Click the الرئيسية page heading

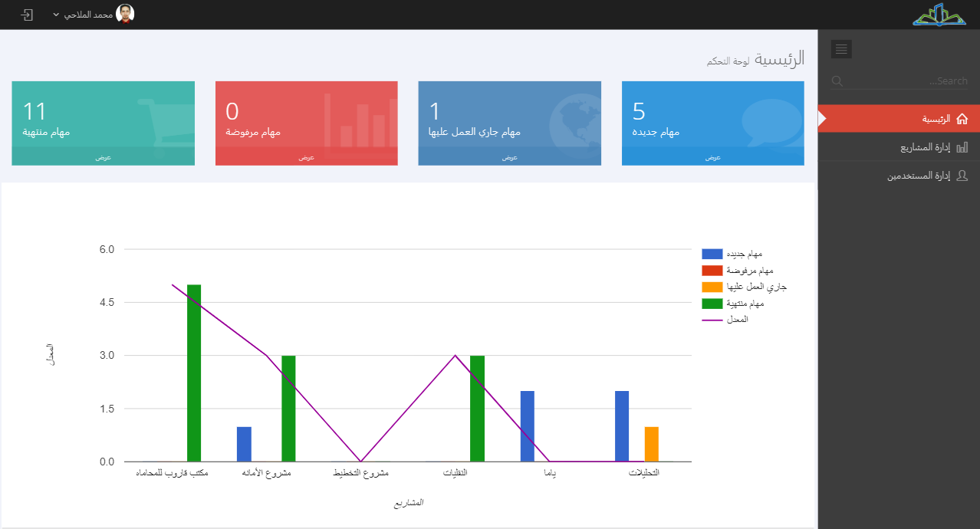780,58
